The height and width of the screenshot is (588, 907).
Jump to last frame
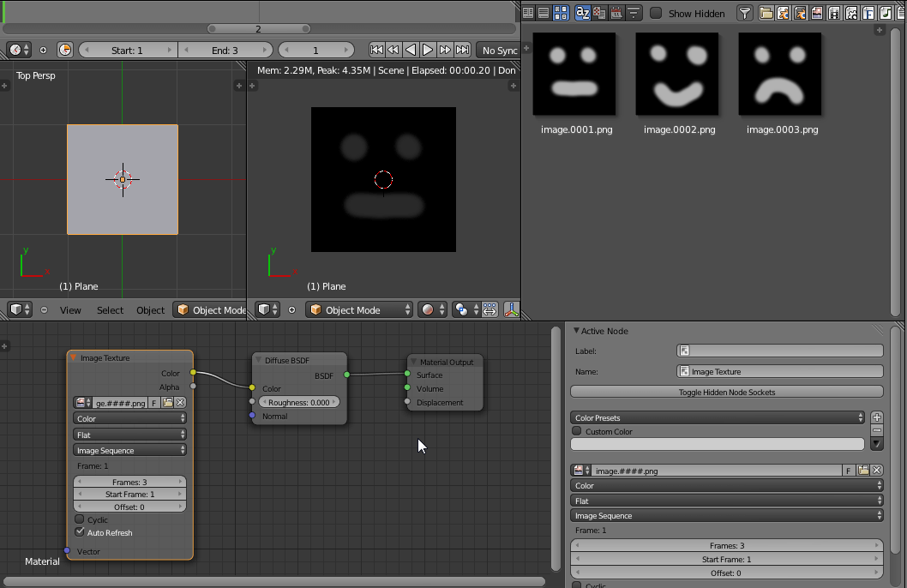pyautogui.click(x=462, y=50)
